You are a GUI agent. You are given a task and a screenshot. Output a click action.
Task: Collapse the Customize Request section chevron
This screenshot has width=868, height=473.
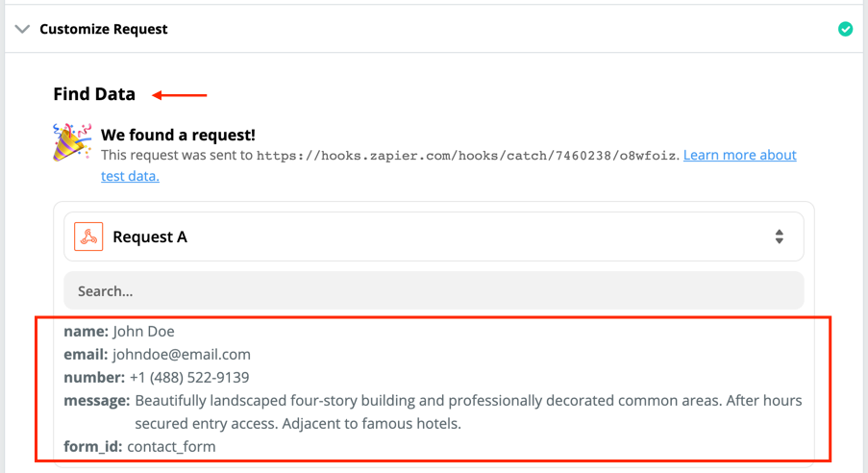(x=22, y=29)
